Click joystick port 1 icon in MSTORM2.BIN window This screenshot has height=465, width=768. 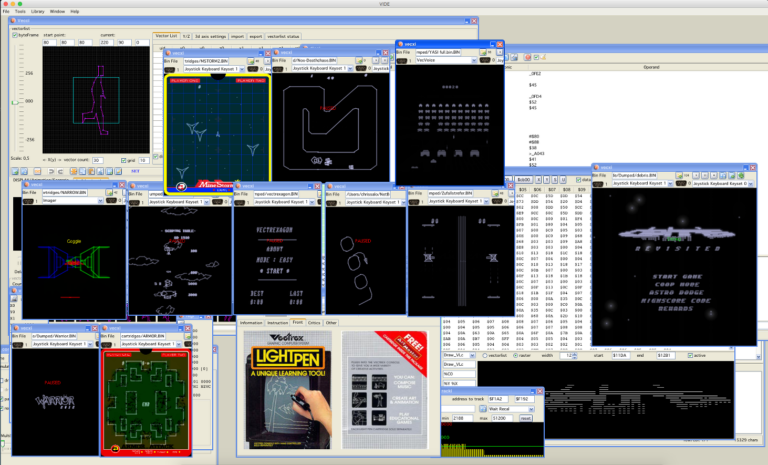(x=169, y=69)
